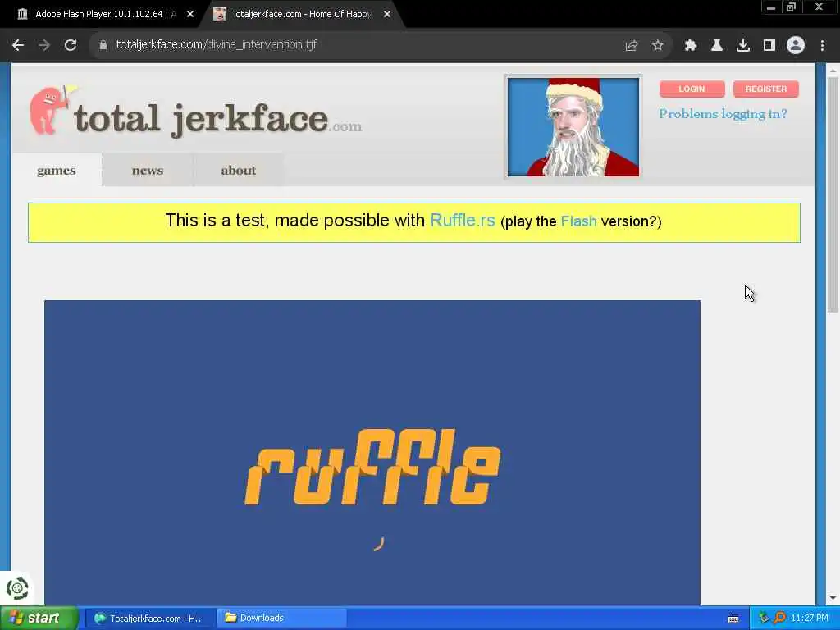Viewport: 840px width, 630px height.
Task: Click the scrollbar down arrow
Action: [x=833, y=598]
